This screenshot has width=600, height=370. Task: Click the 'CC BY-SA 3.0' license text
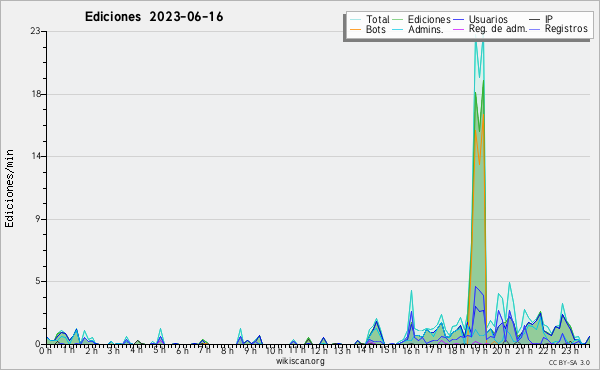click(x=569, y=362)
